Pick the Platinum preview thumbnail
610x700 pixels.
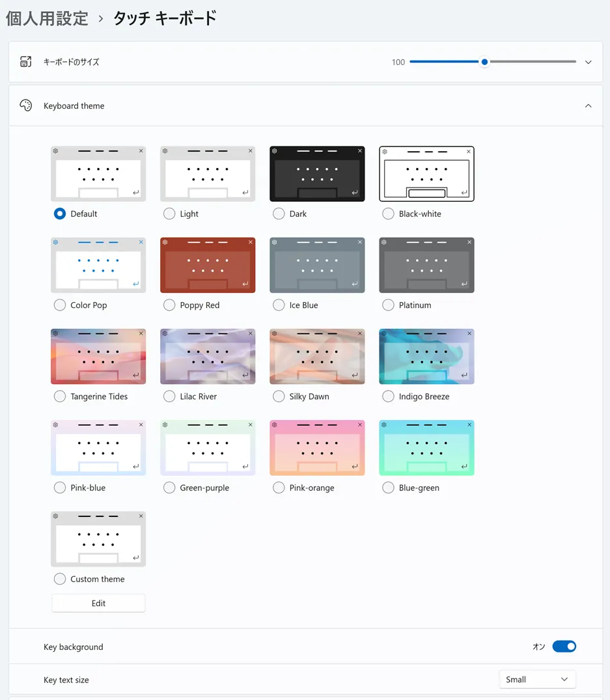[426, 265]
